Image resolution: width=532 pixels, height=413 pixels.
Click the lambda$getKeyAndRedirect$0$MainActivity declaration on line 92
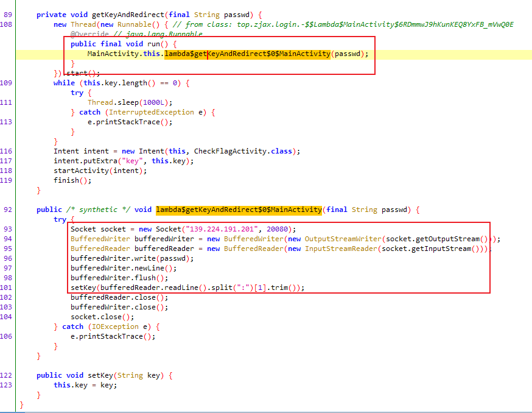[x=239, y=210]
